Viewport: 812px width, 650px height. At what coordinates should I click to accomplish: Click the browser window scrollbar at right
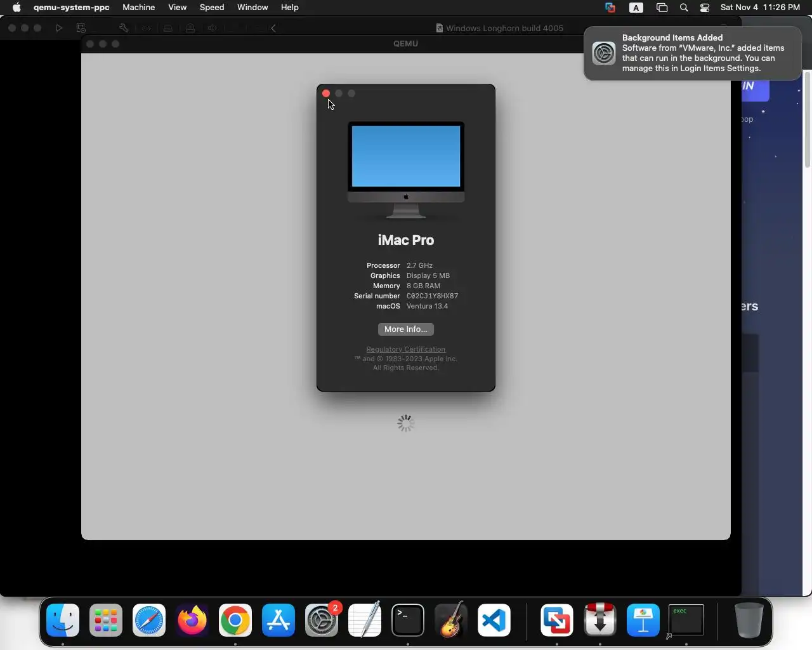point(808,120)
